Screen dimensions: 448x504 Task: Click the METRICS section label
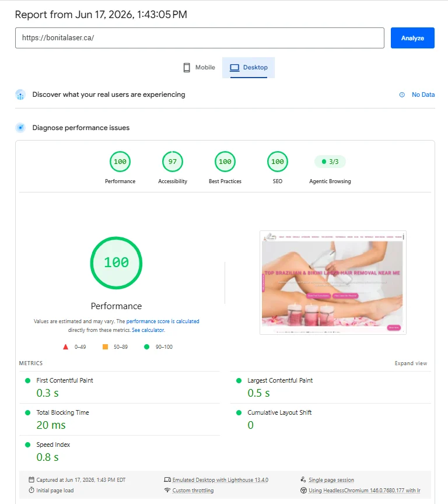pyautogui.click(x=30, y=363)
